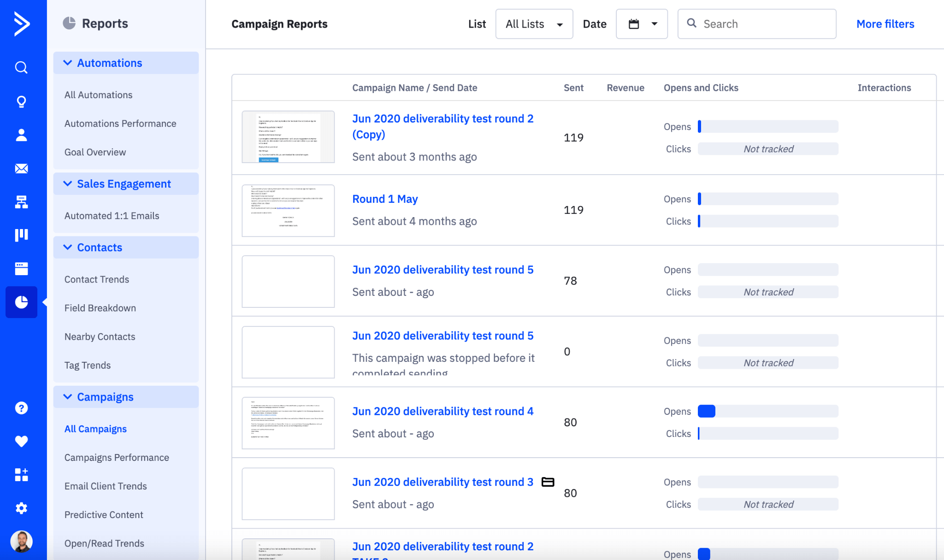Click the ActiveCampaign logo icon

pyautogui.click(x=22, y=24)
